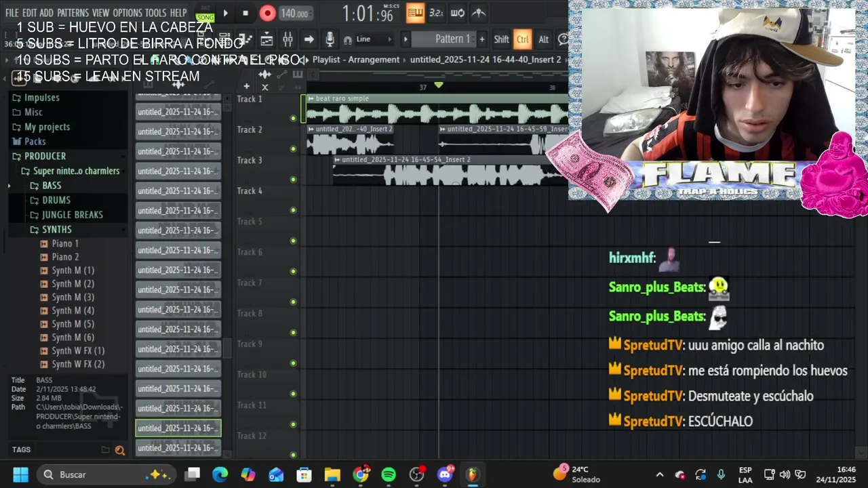
Task: Click the Windows Start button
Action: [x=20, y=474]
